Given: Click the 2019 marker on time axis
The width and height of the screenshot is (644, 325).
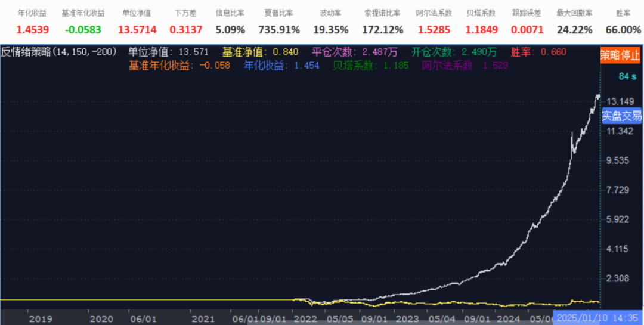Looking at the screenshot, I should click(41, 319).
